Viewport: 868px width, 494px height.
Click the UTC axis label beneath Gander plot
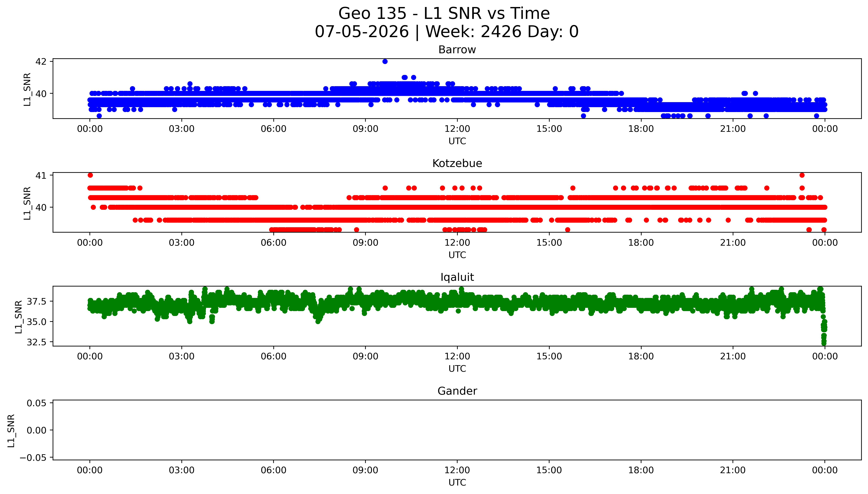(x=457, y=482)
